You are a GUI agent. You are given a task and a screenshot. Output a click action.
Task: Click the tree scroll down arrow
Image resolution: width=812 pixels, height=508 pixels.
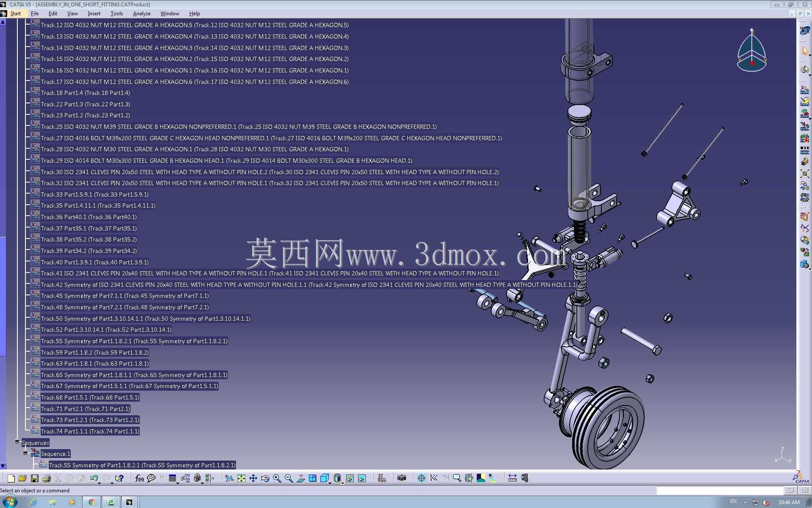tap(3, 466)
